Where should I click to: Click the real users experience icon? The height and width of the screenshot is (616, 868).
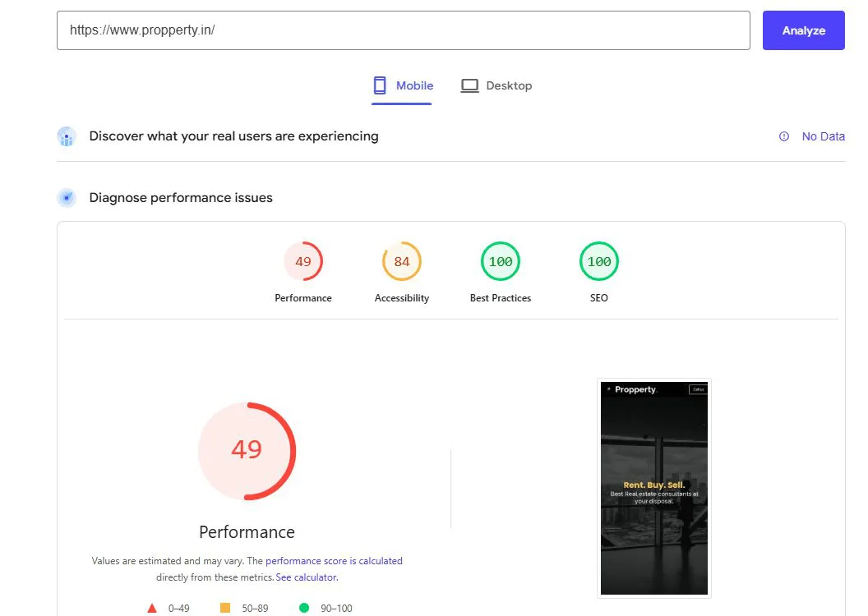(67, 136)
